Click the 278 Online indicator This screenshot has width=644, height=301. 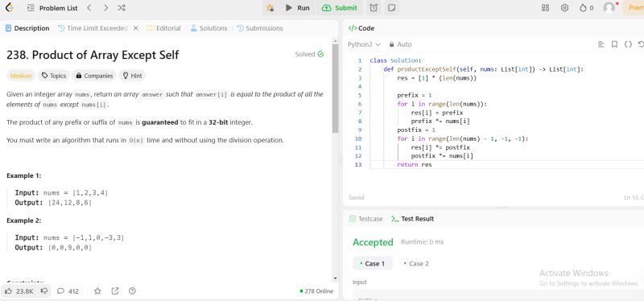pyautogui.click(x=317, y=291)
